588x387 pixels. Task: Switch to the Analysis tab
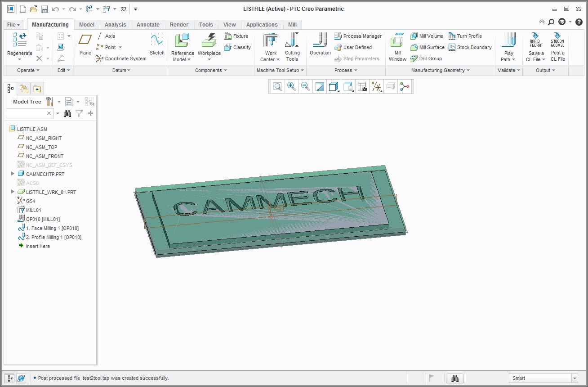coord(116,25)
